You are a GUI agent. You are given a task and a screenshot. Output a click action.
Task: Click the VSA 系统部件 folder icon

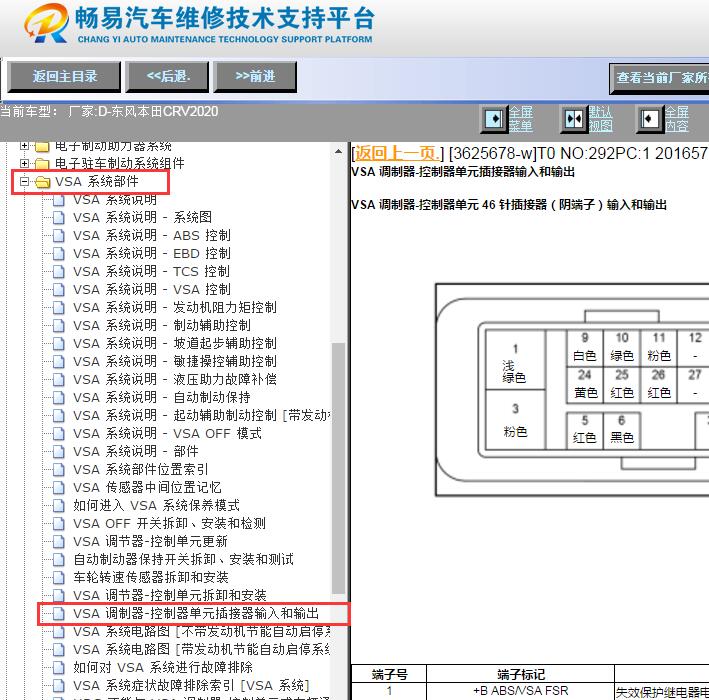pos(43,182)
